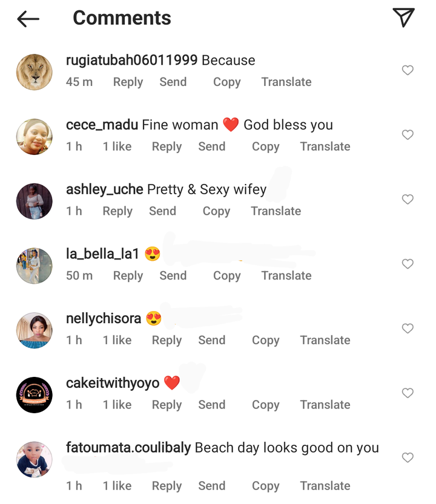Open fatoumata.coulibaly's profile via username
The width and height of the screenshot is (436, 504).
128,448
